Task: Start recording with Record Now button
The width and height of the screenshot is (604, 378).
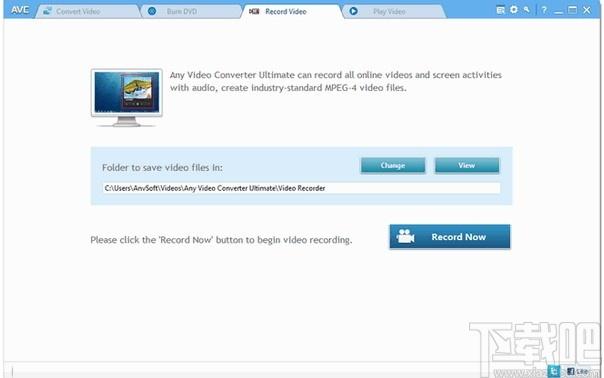Action: click(x=450, y=237)
